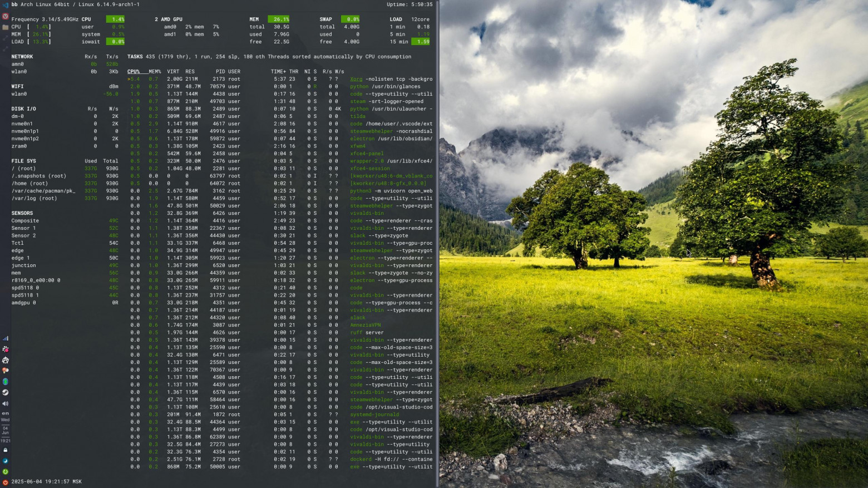Click the 'THR' column header

pos(294,72)
